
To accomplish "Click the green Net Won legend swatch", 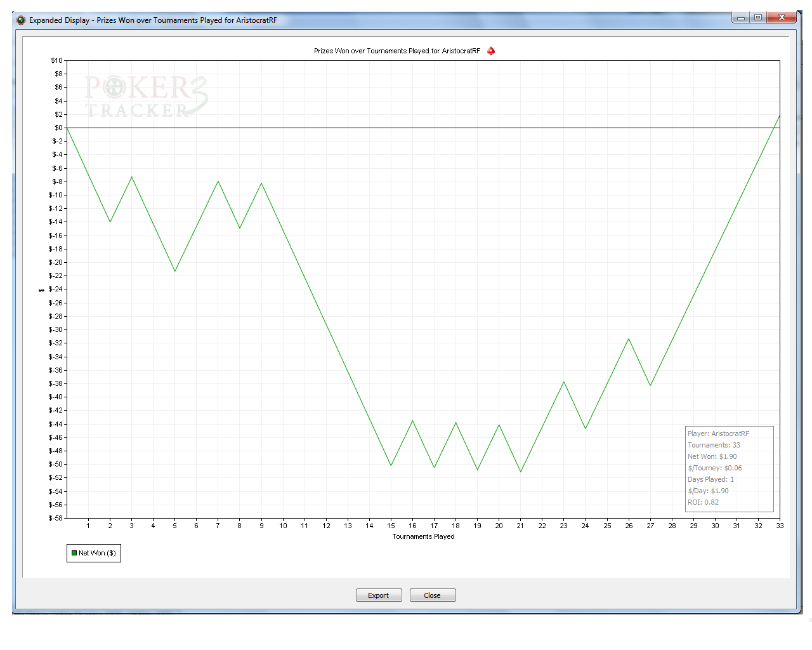I will pyautogui.click(x=74, y=553).
